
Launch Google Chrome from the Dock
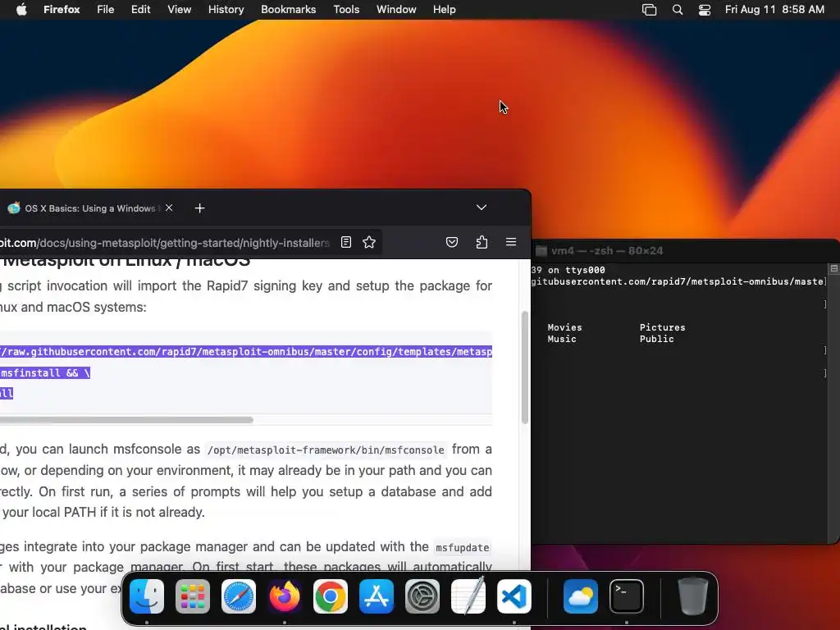[330, 596]
